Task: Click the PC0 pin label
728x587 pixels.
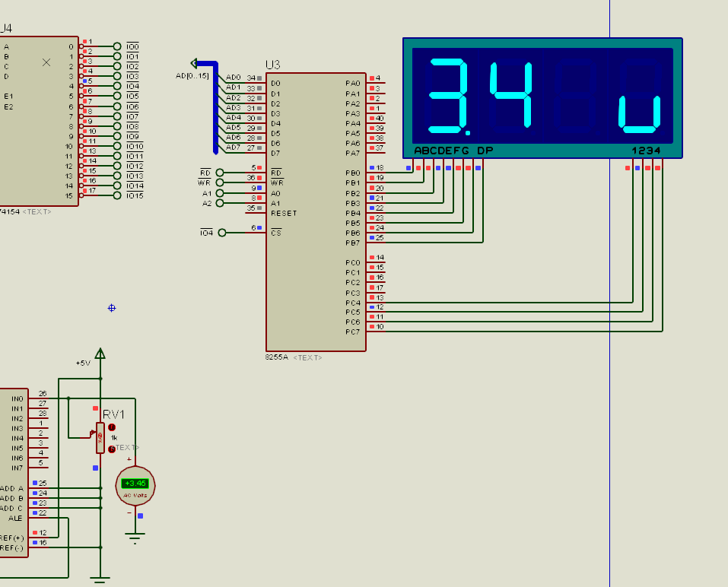Action: (x=353, y=262)
